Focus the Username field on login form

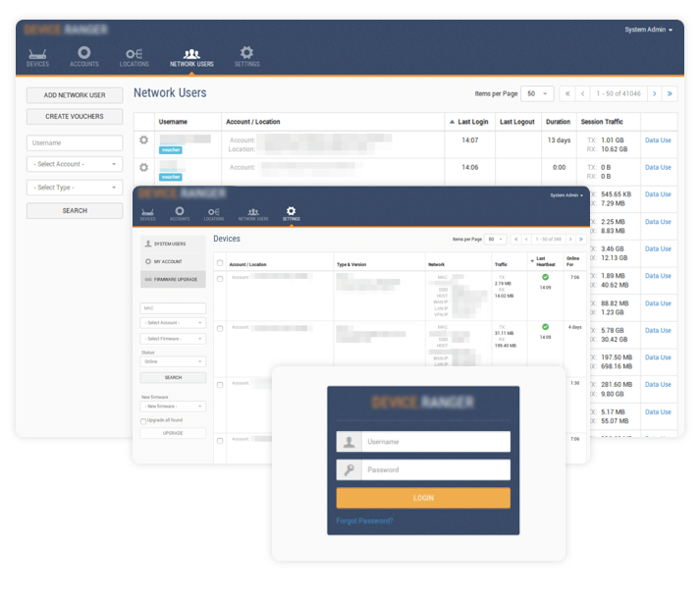tap(435, 442)
